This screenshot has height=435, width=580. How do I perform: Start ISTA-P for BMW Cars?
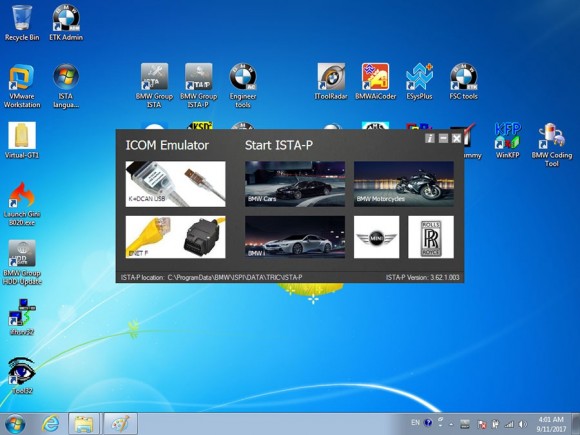click(x=295, y=184)
